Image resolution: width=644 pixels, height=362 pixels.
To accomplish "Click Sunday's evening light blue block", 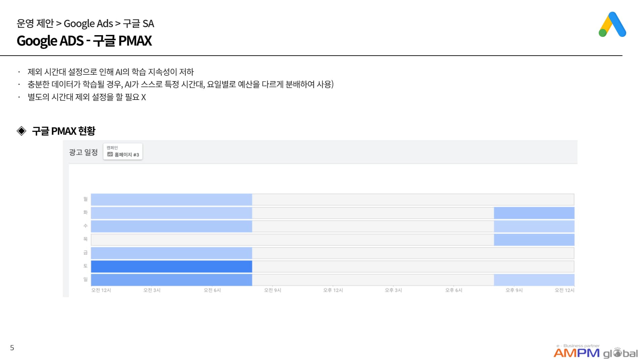I will 534,280.
